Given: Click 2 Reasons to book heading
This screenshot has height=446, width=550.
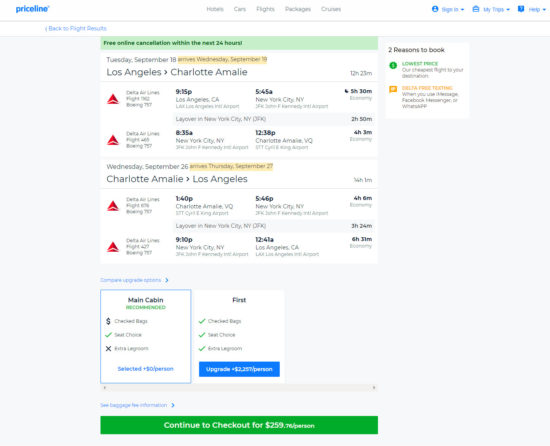Looking at the screenshot, I should pyautogui.click(x=416, y=50).
